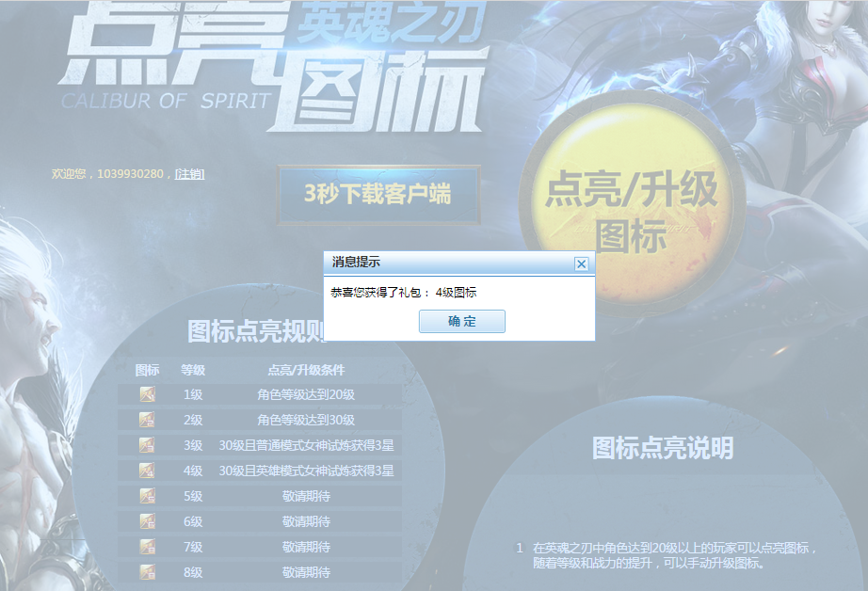Viewport: 868px width, 591px height.
Task: Click the 3级 badge icon
Action: tap(147, 445)
